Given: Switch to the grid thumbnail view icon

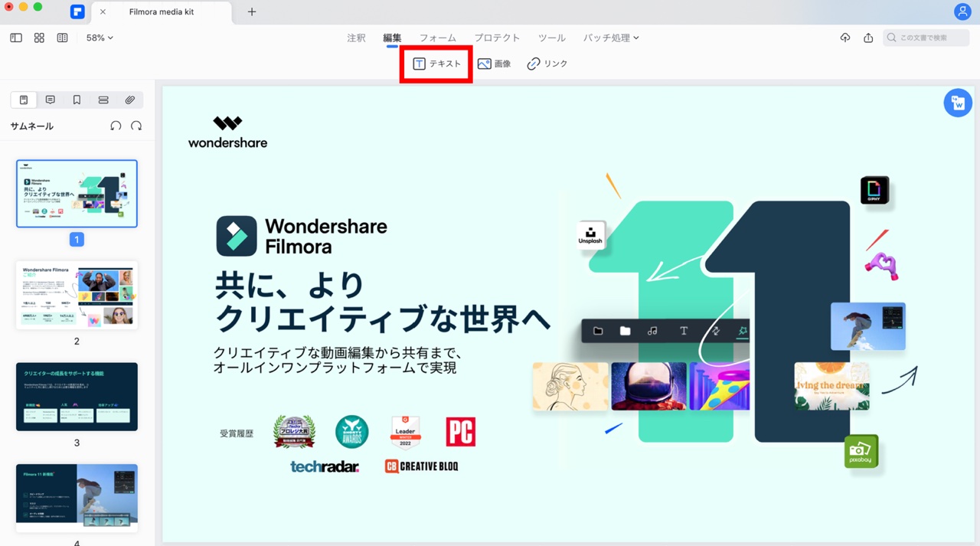Looking at the screenshot, I should (x=39, y=38).
